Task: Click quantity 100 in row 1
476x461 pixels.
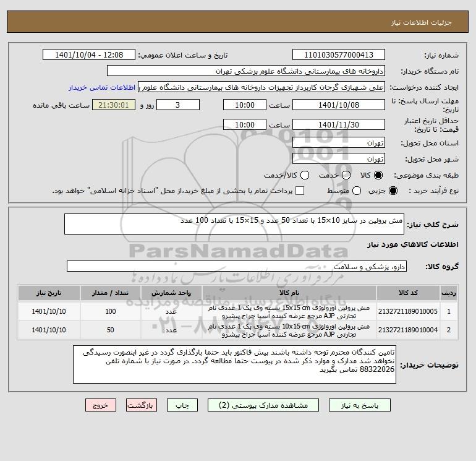Action: (111, 311)
